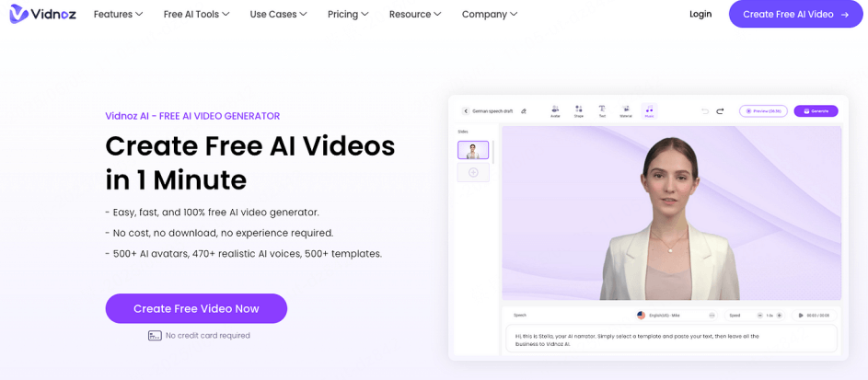The height and width of the screenshot is (380, 868).
Task: Click Create Free AI Video button
Action: pos(796,15)
